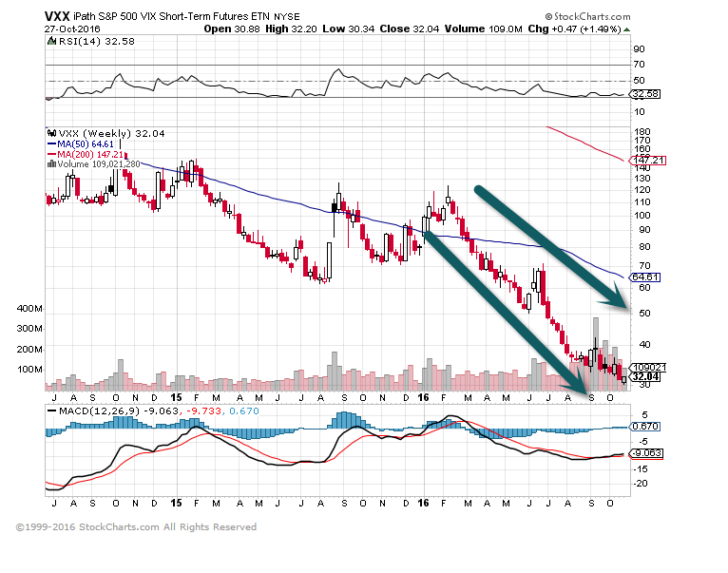Click the 180 price axis label
728x573 pixels.
pyautogui.click(x=642, y=131)
